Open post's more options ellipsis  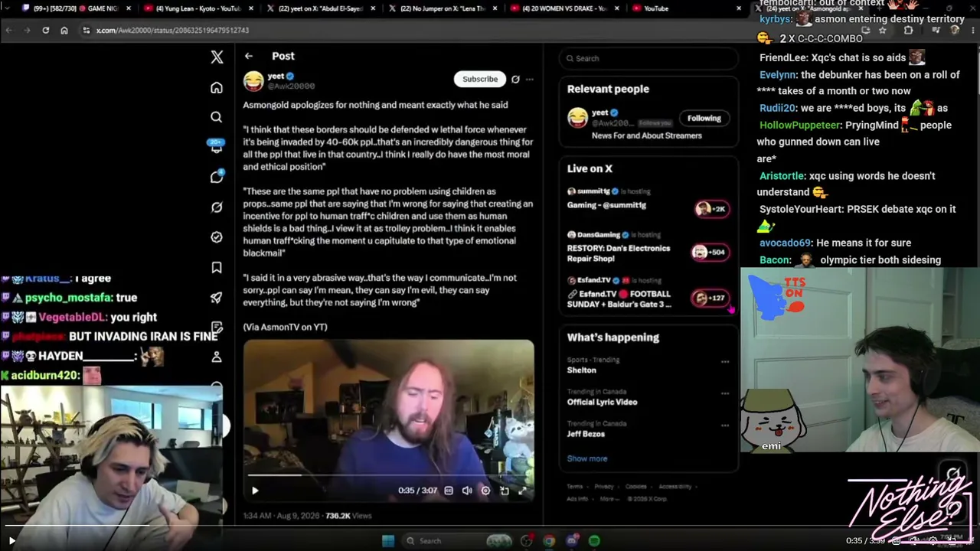[x=529, y=79]
